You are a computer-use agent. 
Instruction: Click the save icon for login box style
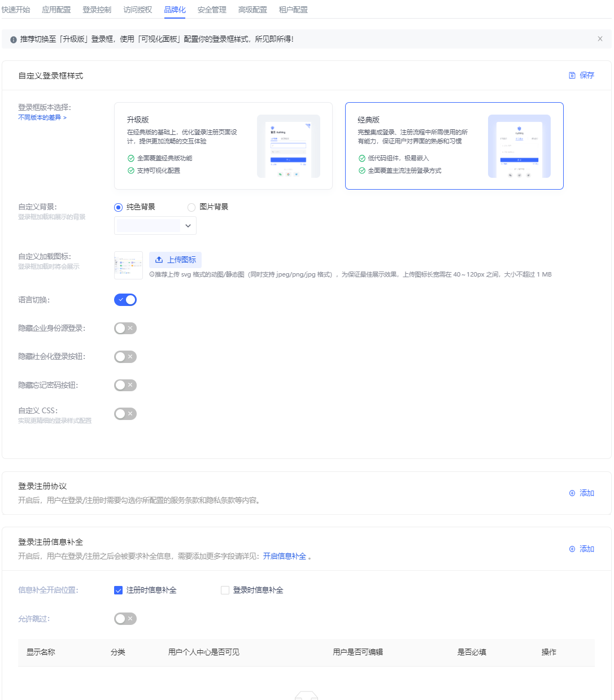pyautogui.click(x=572, y=75)
